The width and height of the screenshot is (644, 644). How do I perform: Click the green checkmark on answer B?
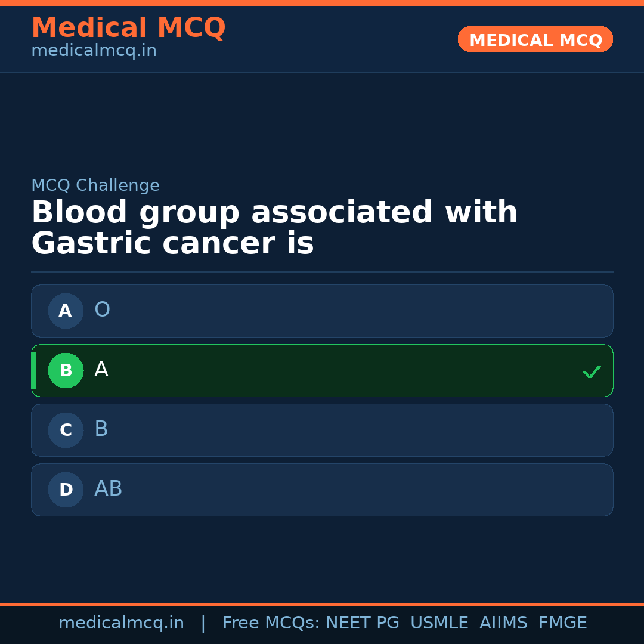pos(592,371)
